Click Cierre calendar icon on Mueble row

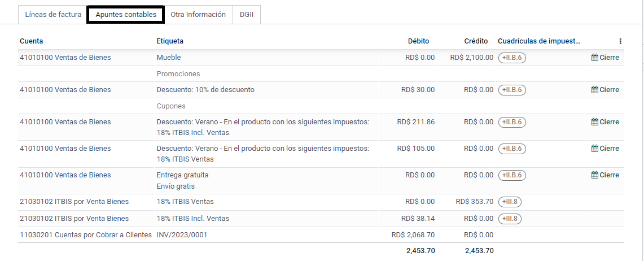(x=594, y=58)
